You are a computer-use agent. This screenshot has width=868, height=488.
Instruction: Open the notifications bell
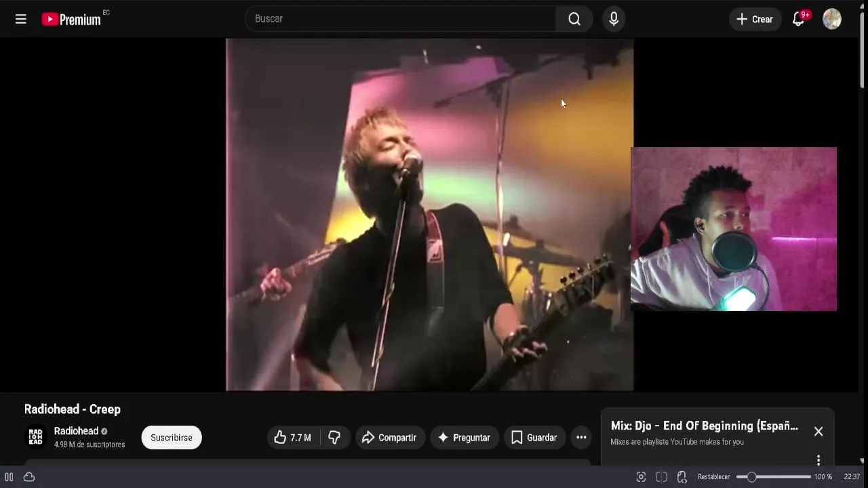coord(799,19)
